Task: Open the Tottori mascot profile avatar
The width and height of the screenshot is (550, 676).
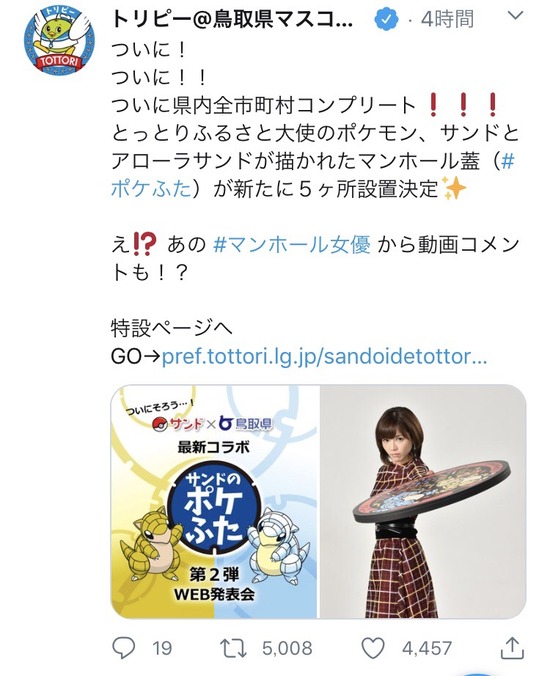Action: [x=59, y=41]
